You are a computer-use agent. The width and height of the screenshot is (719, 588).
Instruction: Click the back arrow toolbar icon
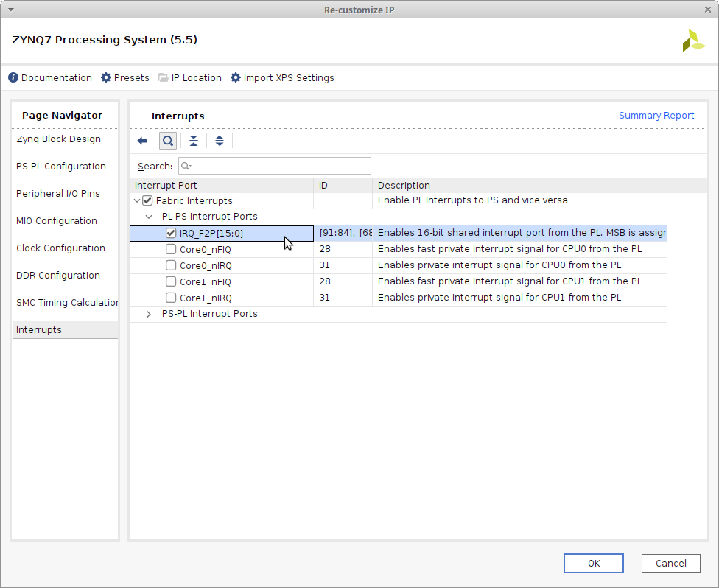[143, 141]
